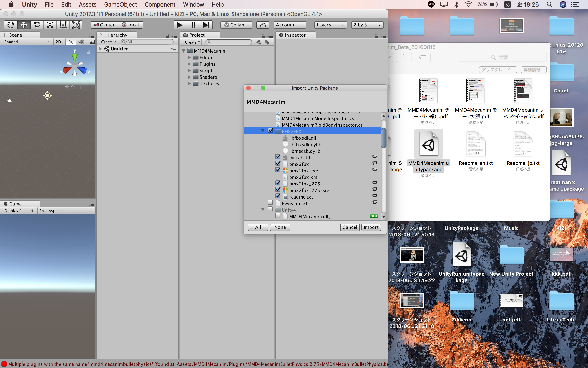Check MMD4Mecanim.dll_ for import
Screen dimensions: 588x368
(278, 216)
